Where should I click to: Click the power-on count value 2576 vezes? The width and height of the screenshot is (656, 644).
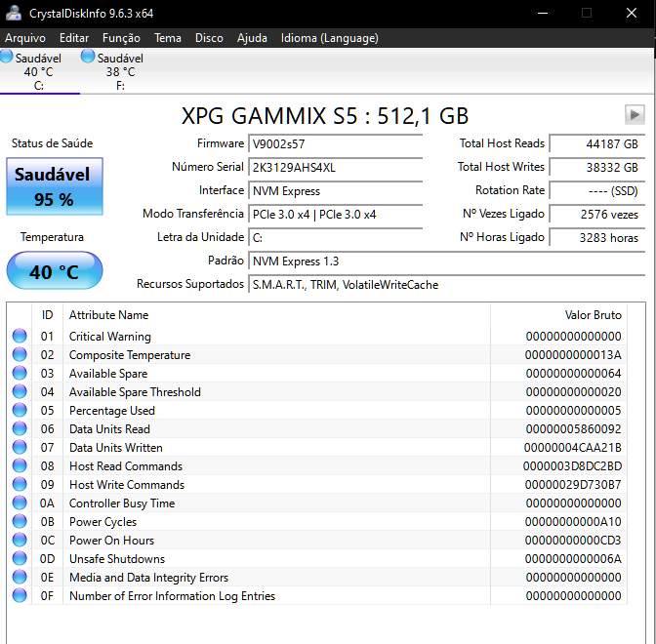pyautogui.click(x=596, y=214)
